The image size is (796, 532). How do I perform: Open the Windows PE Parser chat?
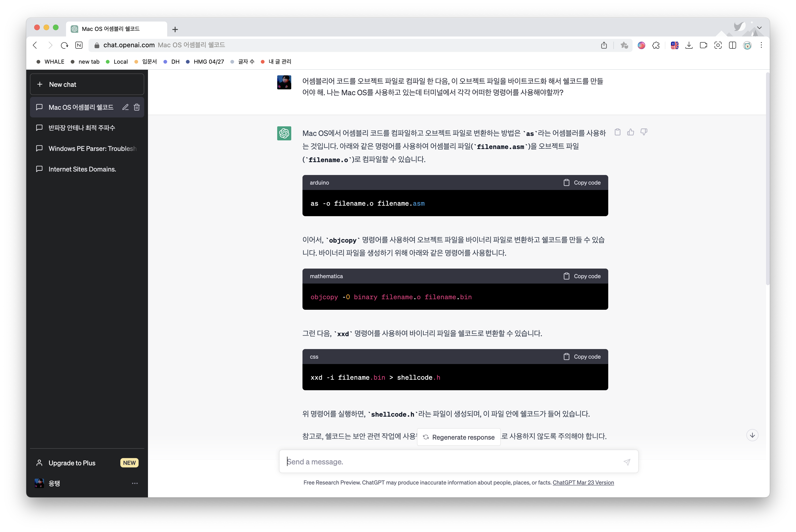tap(92, 149)
